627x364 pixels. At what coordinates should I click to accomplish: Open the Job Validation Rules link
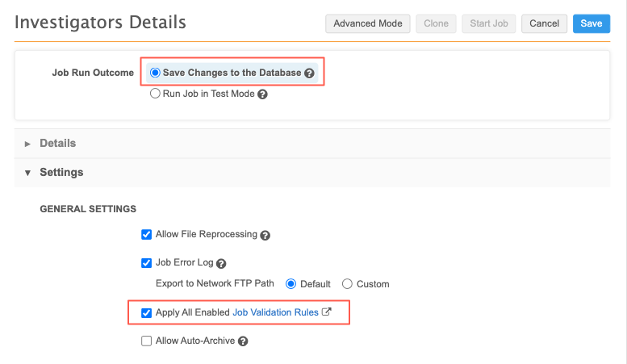[x=275, y=312]
